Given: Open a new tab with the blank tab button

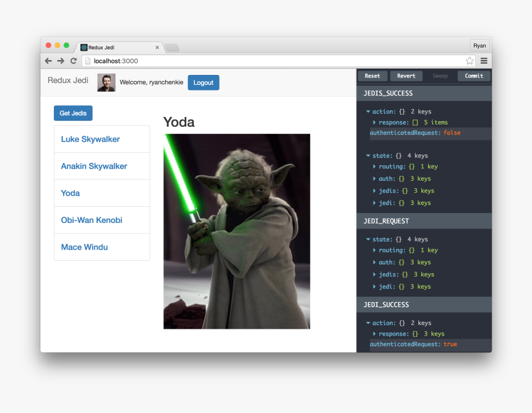Looking at the screenshot, I should coord(173,48).
